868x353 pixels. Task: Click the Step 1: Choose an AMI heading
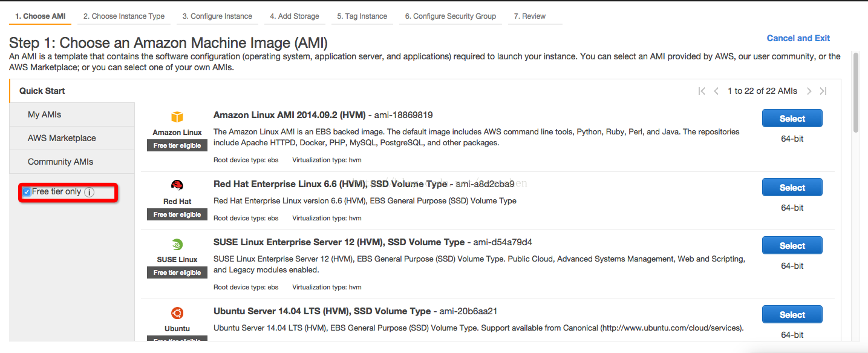pyautogui.click(x=168, y=43)
